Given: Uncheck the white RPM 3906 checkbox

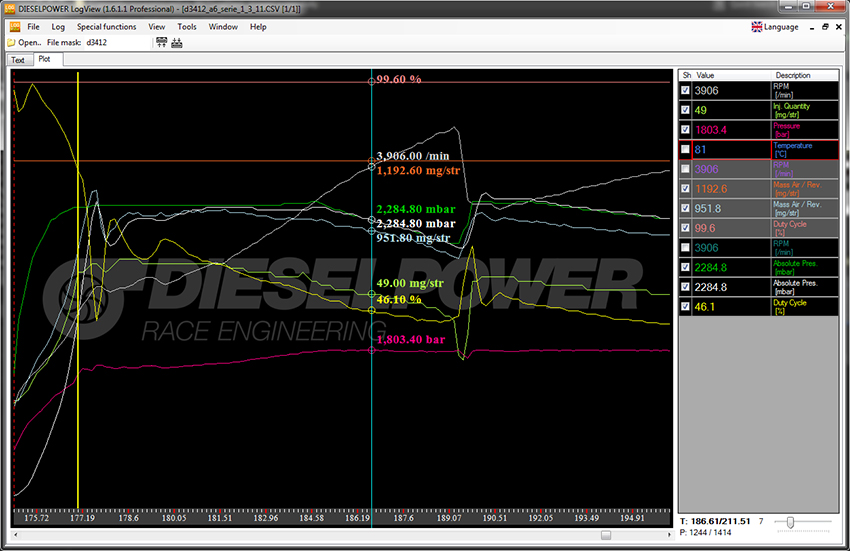Looking at the screenshot, I should pyautogui.click(x=685, y=90).
